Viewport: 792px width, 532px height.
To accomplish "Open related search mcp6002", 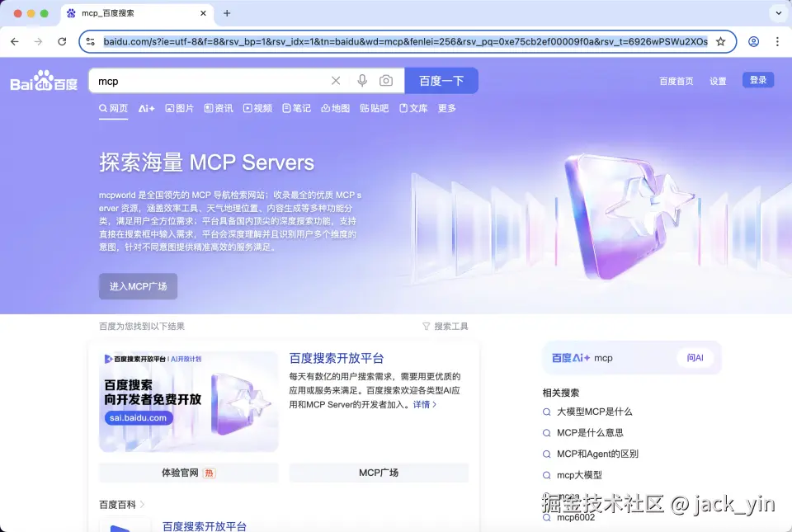I will tap(576, 517).
